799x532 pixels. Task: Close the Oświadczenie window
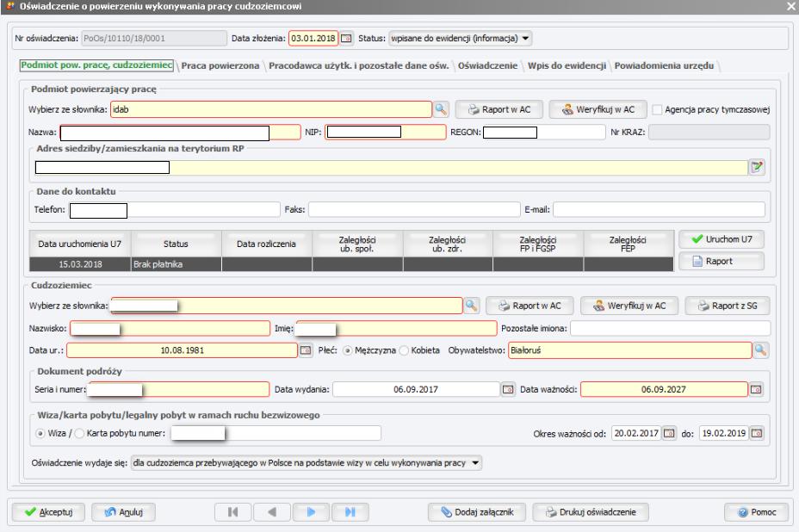pos(790,6)
